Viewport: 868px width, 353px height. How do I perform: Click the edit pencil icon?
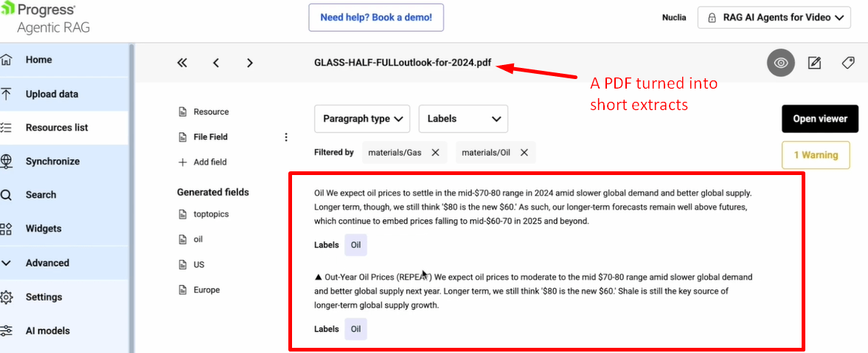pos(814,63)
